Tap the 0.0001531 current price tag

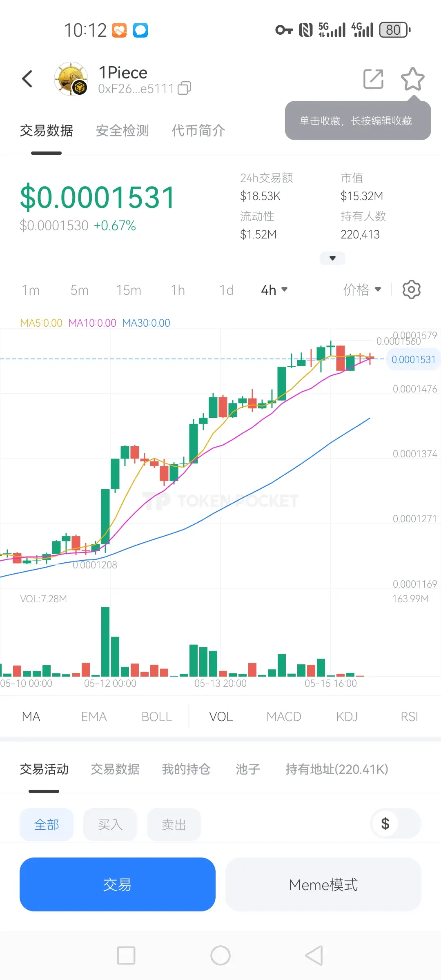pyautogui.click(x=413, y=359)
